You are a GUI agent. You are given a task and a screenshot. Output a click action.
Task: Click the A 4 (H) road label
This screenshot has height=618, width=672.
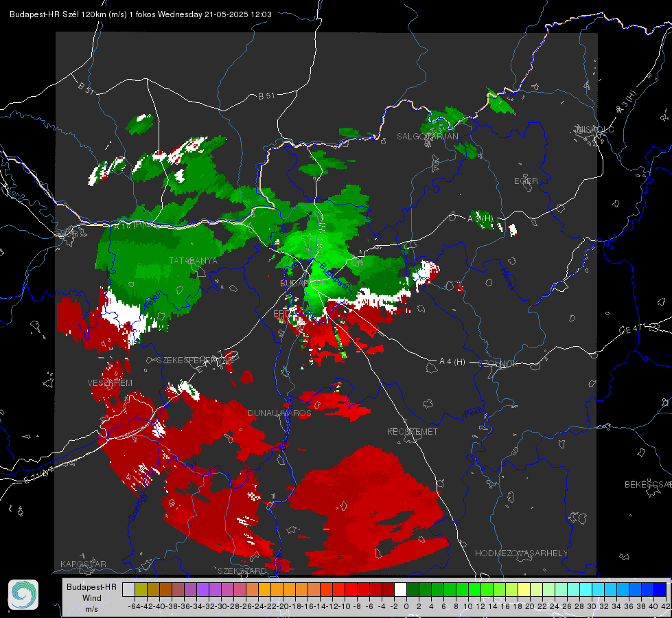pyautogui.click(x=452, y=362)
